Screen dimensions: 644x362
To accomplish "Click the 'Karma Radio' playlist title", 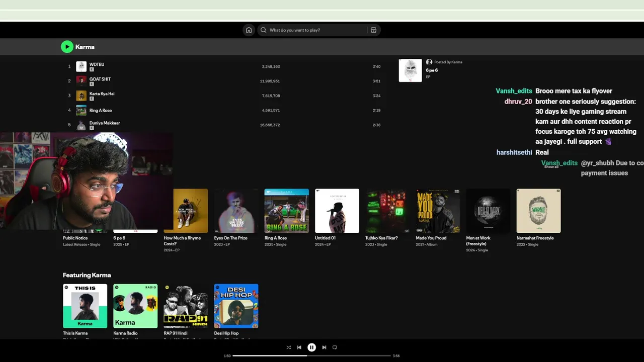I will click(x=125, y=333).
